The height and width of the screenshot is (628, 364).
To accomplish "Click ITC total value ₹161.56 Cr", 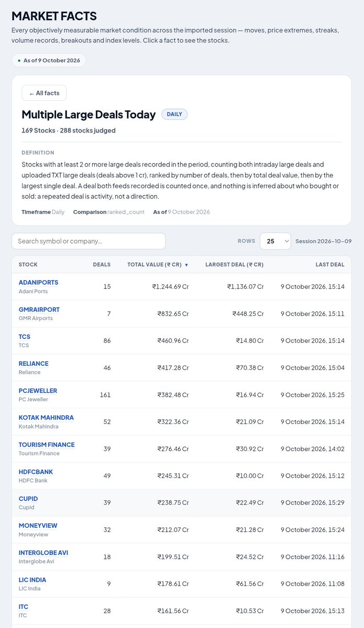I will click(173, 611).
